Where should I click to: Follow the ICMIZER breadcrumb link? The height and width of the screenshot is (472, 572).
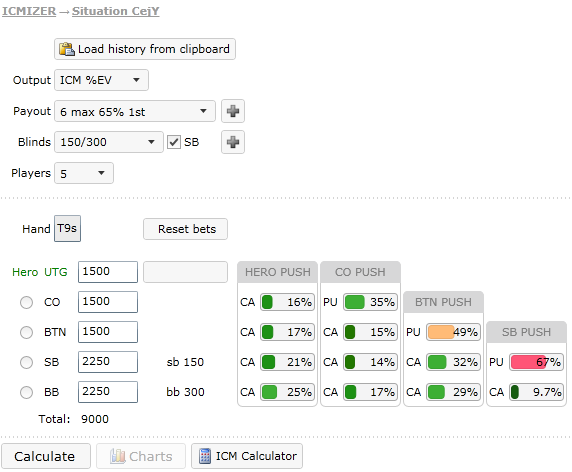pyautogui.click(x=29, y=11)
